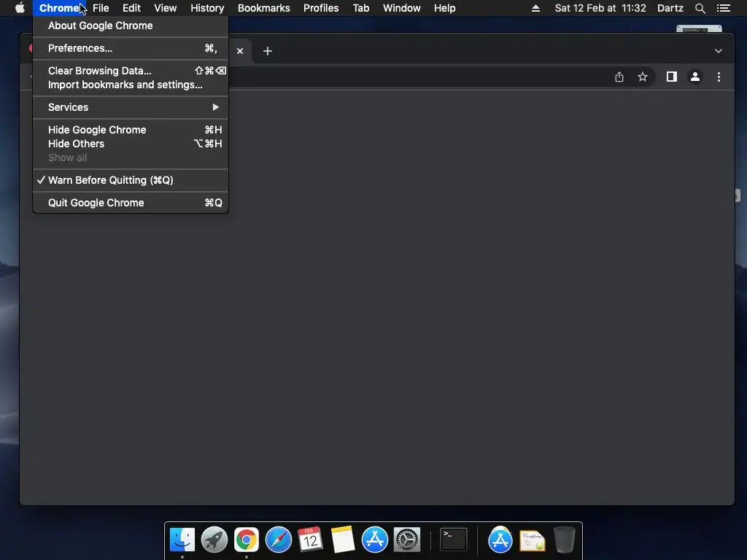Open System Preferences from the Dock
Viewport: 747px width, 560px height.
tap(407, 540)
